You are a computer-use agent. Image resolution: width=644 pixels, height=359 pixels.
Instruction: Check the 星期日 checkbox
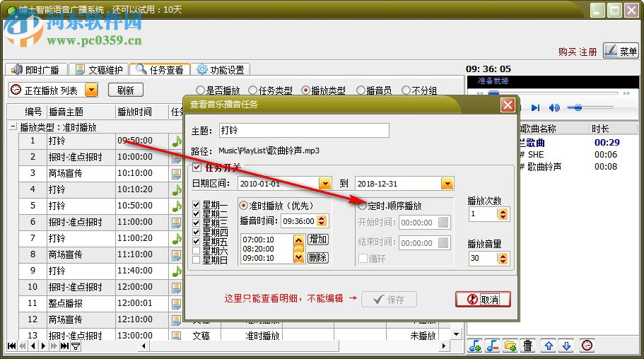click(197, 259)
